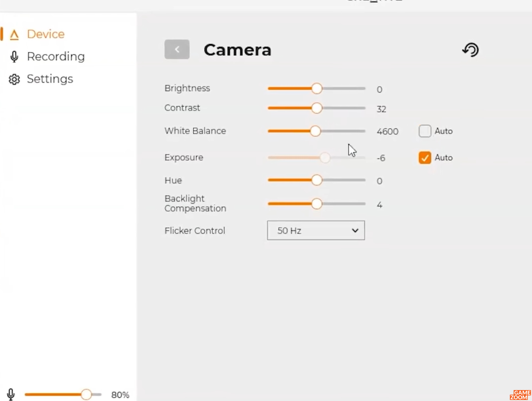Image resolution: width=532 pixels, height=401 pixels.
Task: Go back using the arrow button
Action: pos(177,49)
